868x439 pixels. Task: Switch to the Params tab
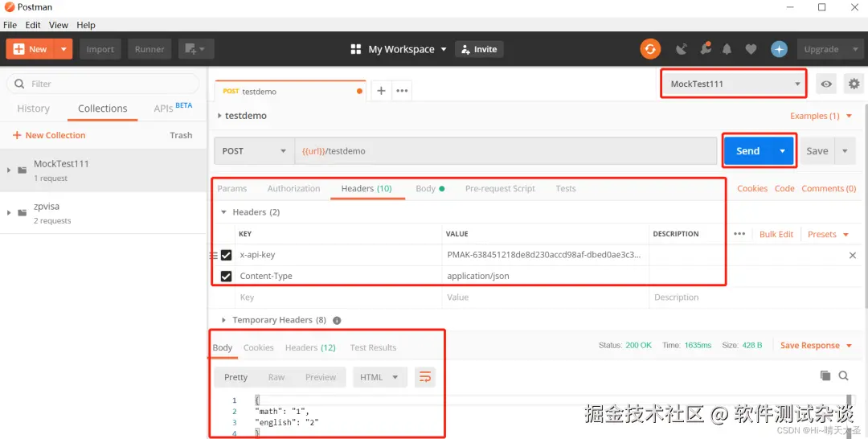click(x=232, y=189)
